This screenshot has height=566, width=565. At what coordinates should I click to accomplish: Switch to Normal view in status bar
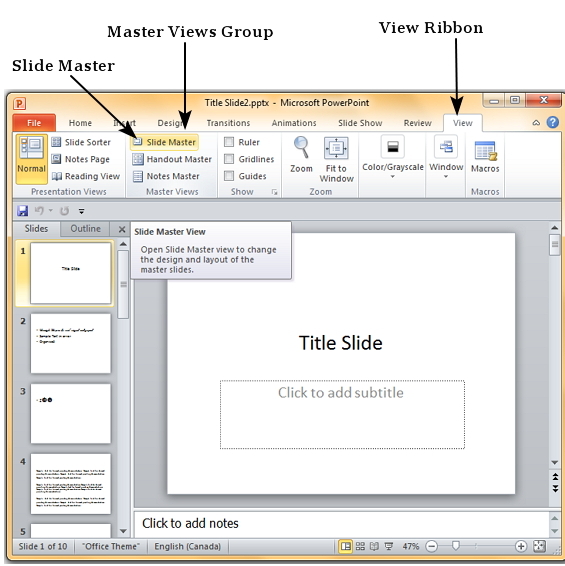pyautogui.click(x=345, y=546)
